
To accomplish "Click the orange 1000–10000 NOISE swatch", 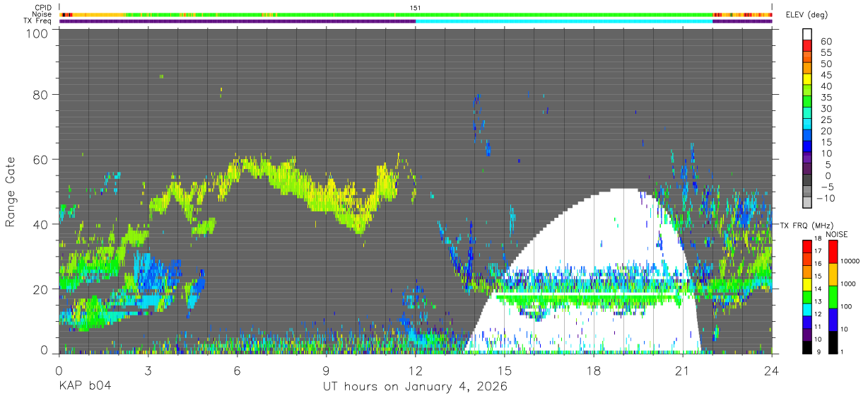I will [833, 274].
